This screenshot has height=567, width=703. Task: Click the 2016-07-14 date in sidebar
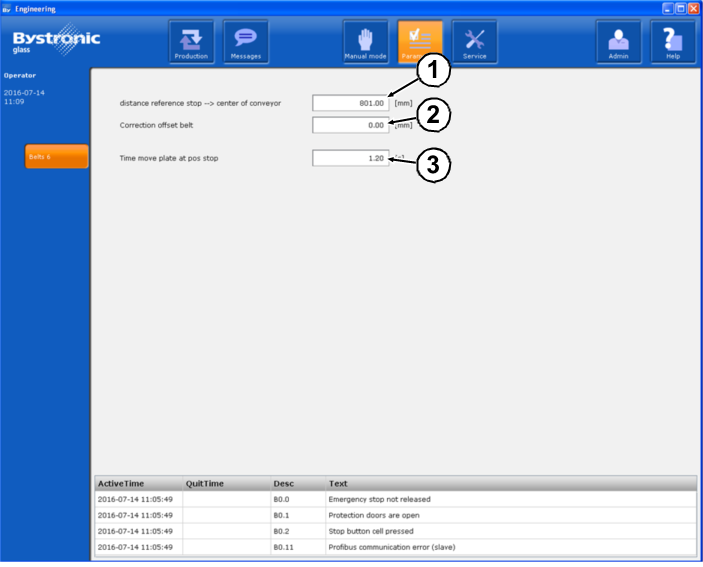point(24,93)
